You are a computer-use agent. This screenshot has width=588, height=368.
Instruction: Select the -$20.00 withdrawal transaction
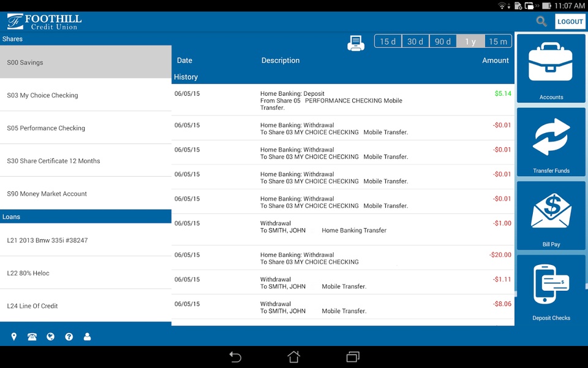tap(343, 258)
